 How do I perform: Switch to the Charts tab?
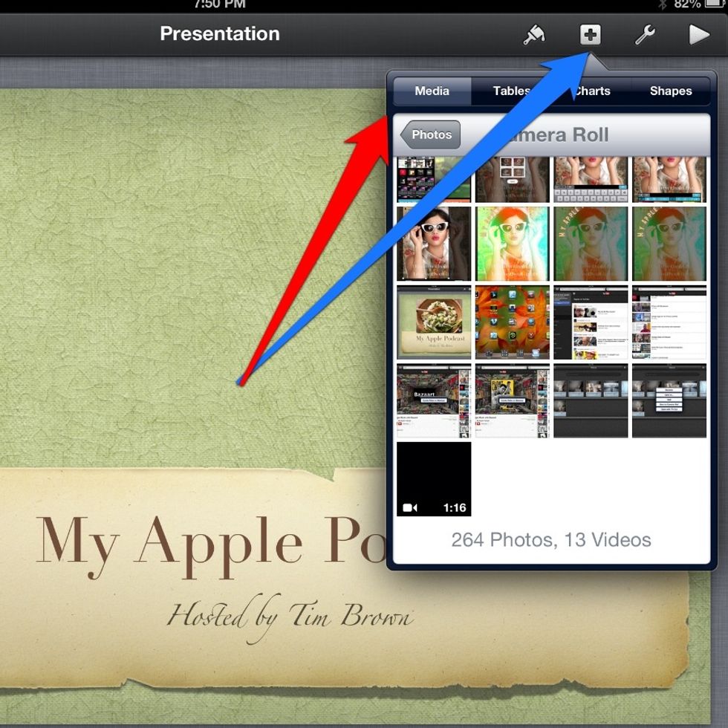pos(591,91)
